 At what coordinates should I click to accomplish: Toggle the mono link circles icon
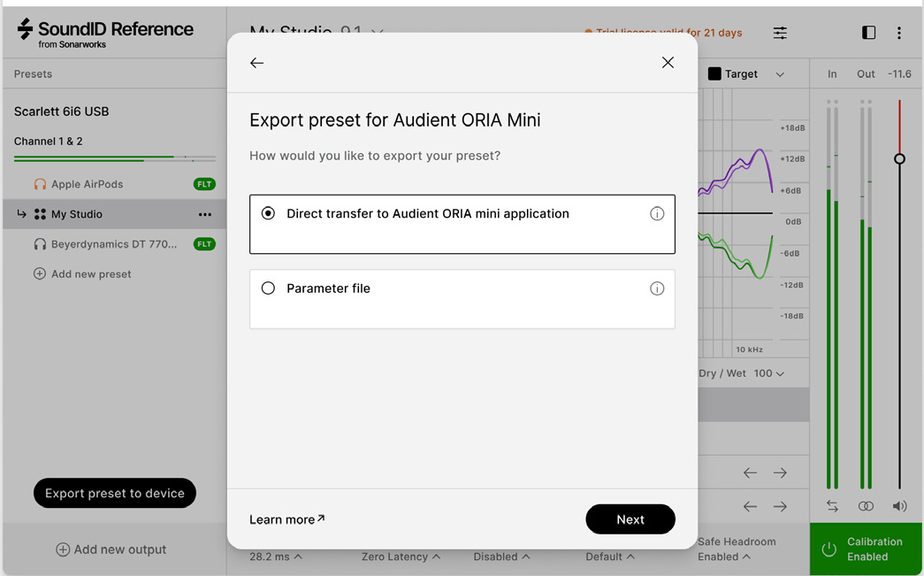pyautogui.click(x=866, y=506)
